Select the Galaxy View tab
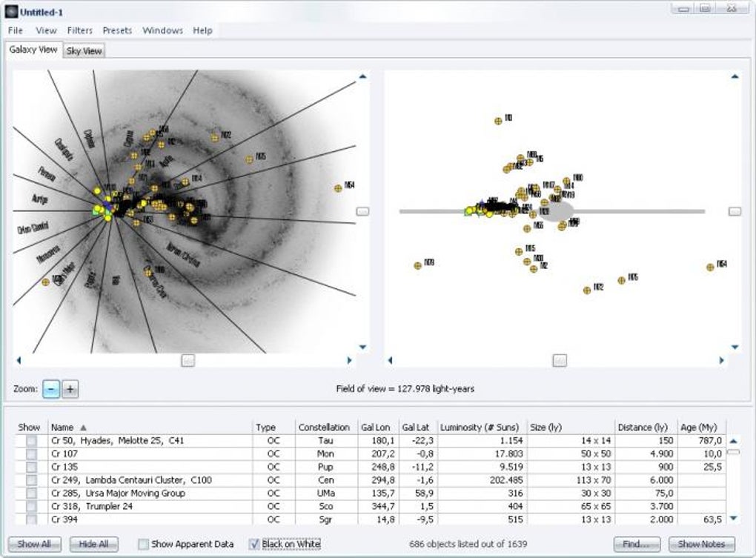Screen dimensions: 756x558 click(x=33, y=50)
